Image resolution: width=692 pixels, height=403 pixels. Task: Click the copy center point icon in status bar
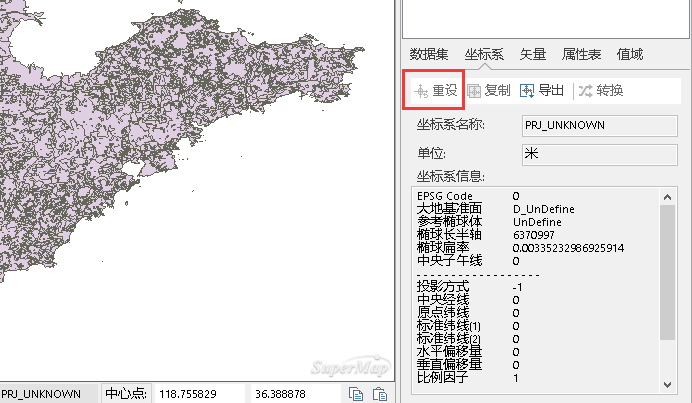356,394
